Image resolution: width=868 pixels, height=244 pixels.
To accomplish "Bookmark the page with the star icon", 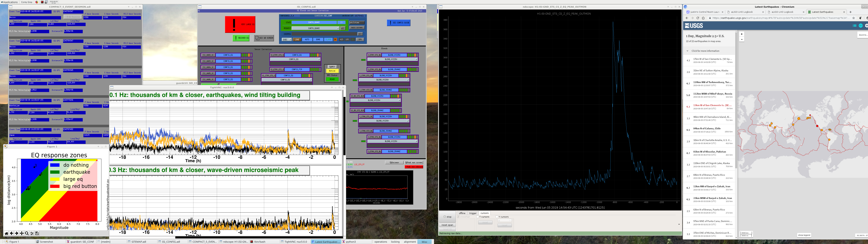I will point(854,18).
